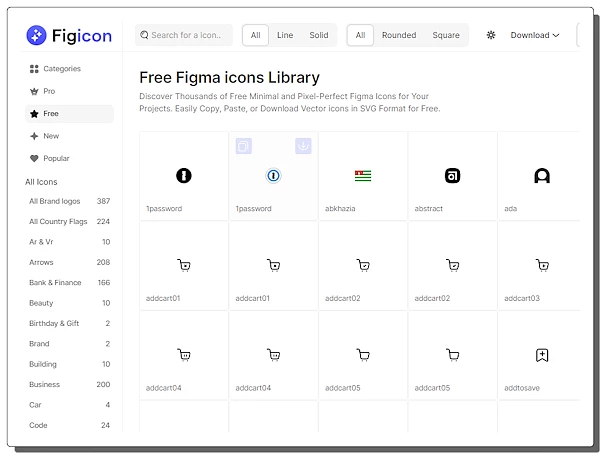Select the Abkhazia flag icon
Screen dimensions: 600x453
pyautogui.click(x=362, y=176)
